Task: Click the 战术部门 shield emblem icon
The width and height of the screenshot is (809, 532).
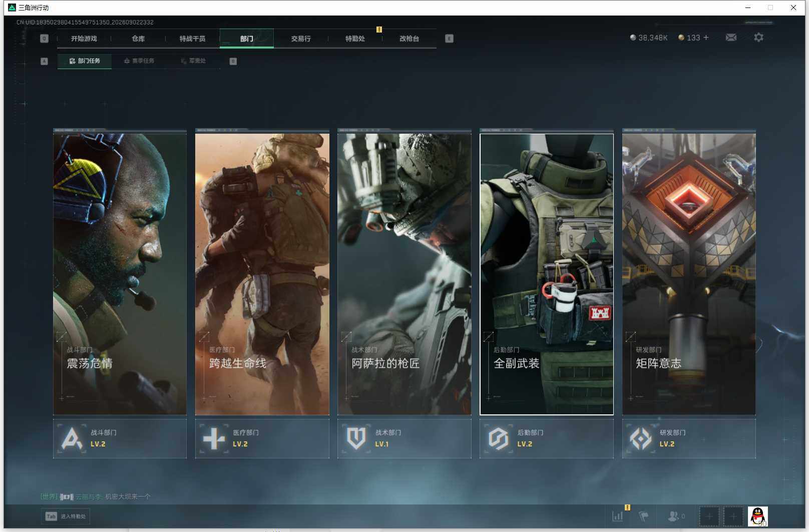Action: coord(356,438)
